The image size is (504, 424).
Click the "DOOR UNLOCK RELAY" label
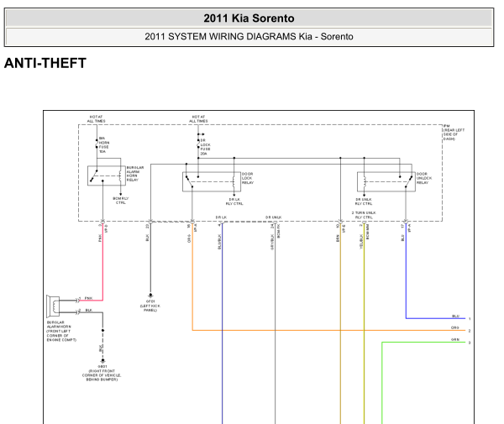click(x=424, y=178)
